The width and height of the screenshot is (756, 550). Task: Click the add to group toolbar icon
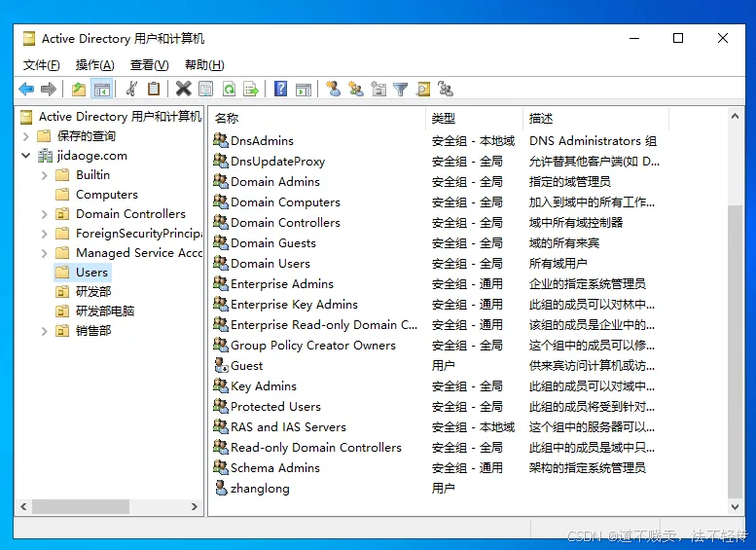(x=446, y=89)
